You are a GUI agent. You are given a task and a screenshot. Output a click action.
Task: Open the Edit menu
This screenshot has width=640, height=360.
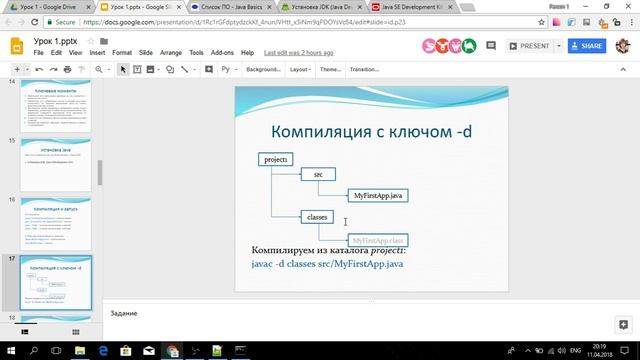(56, 53)
